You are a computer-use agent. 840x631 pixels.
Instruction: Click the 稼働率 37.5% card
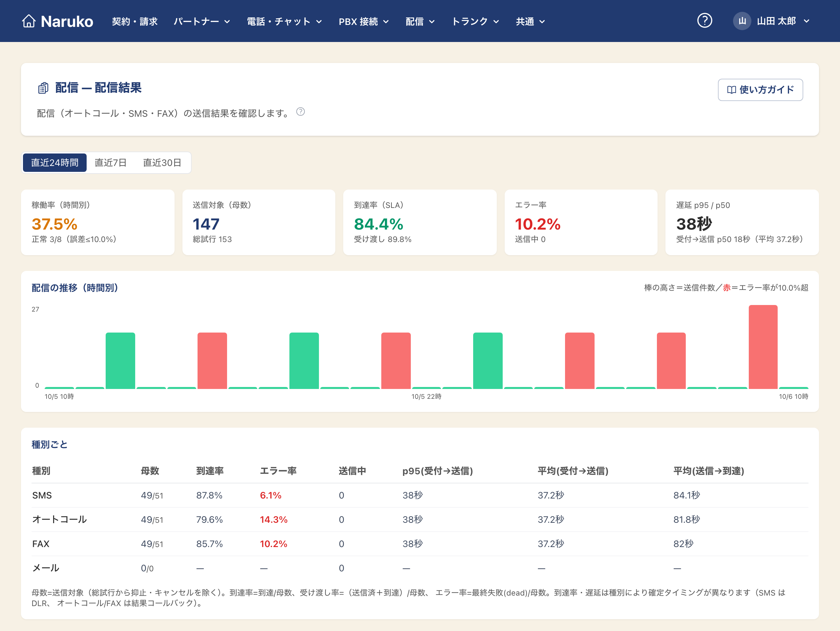[97, 222]
